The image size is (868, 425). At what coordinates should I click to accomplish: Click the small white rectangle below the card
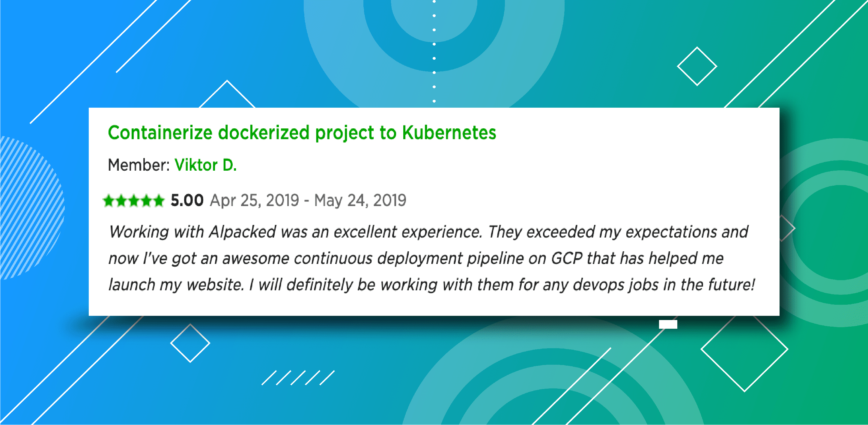[668, 324]
